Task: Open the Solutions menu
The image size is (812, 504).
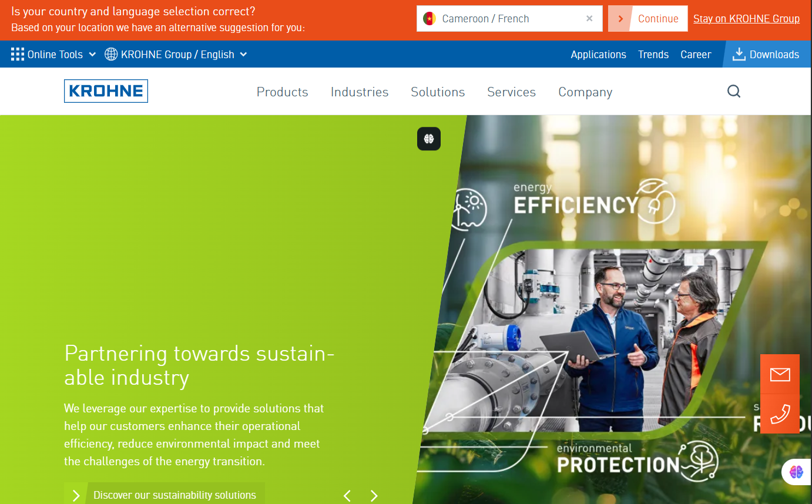Action: (438, 92)
